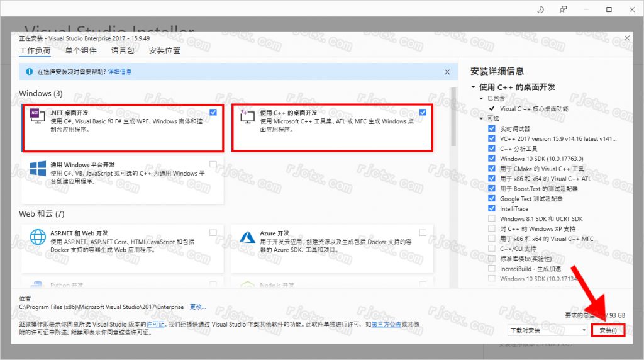644x360 pixels.
Task: Click the blue info icon in help banner
Action: pos(28,72)
